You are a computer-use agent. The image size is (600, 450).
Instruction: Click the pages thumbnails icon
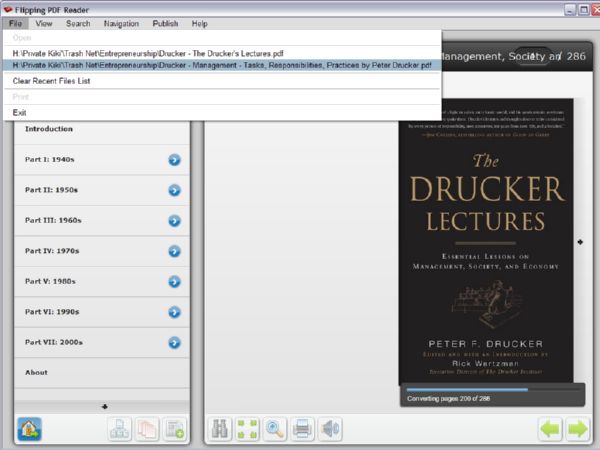coord(147,429)
